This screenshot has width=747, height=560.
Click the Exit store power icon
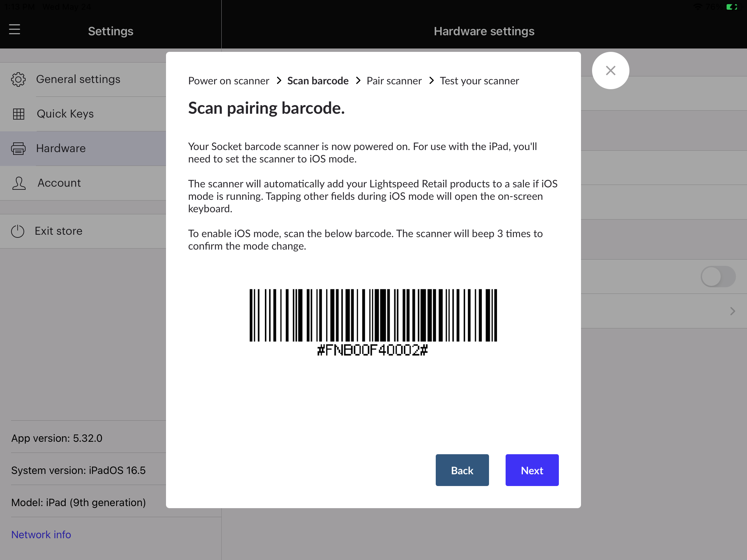coord(18,231)
